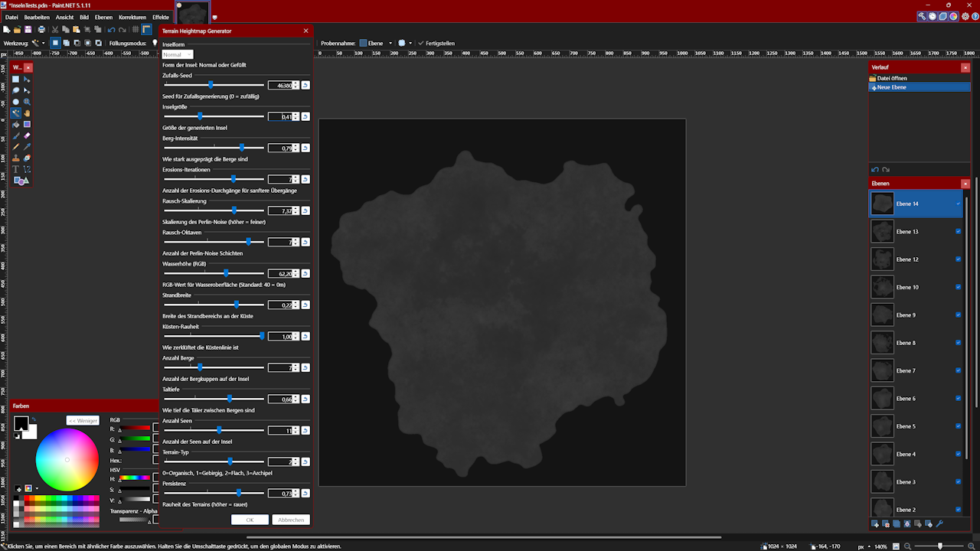Open the Effekte menu
The height and width of the screenshot is (551, 980).
pyautogui.click(x=161, y=17)
